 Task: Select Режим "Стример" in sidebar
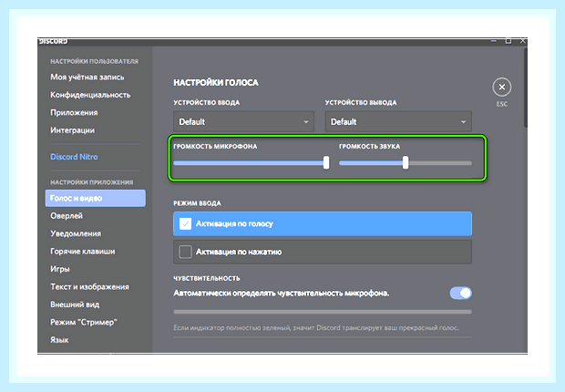tap(84, 322)
